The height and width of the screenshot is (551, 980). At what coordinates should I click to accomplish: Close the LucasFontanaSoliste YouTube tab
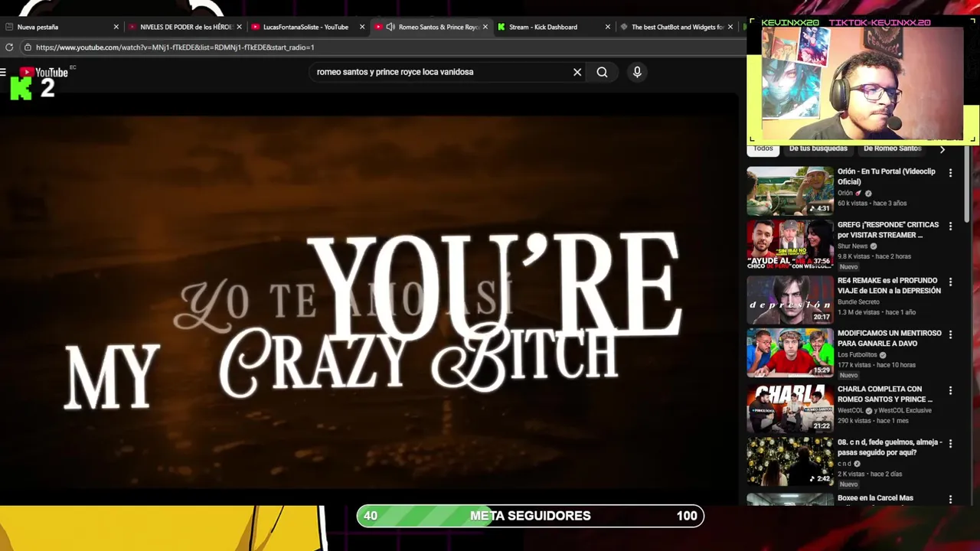tap(362, 27)
